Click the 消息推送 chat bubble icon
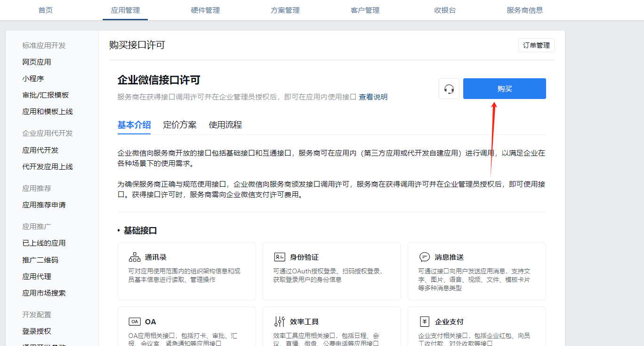This screenshot has width=644, height=346. 425,257
